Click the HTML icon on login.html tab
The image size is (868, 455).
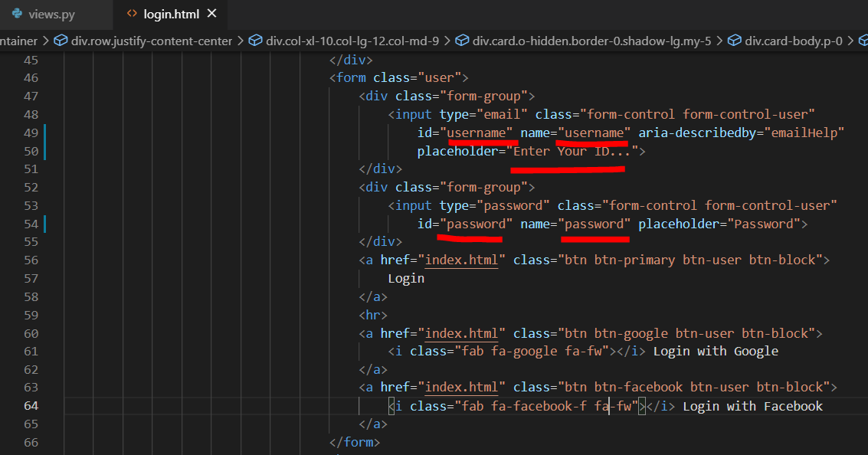click(x=132, y=13)
